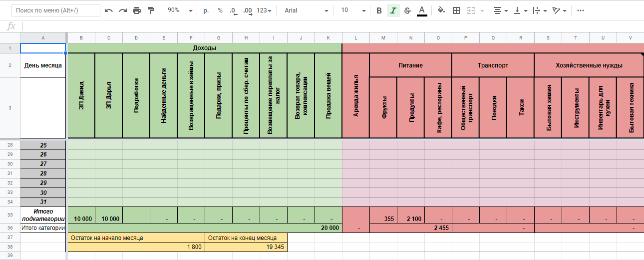Screen dimensions: 644x260
Task: Open the 123 number format menu
Action: point(264,10)
